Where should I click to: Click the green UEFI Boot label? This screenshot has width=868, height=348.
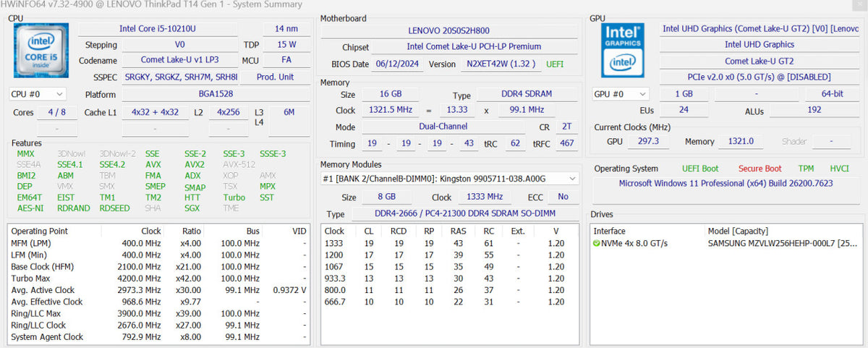click(700, 169)
